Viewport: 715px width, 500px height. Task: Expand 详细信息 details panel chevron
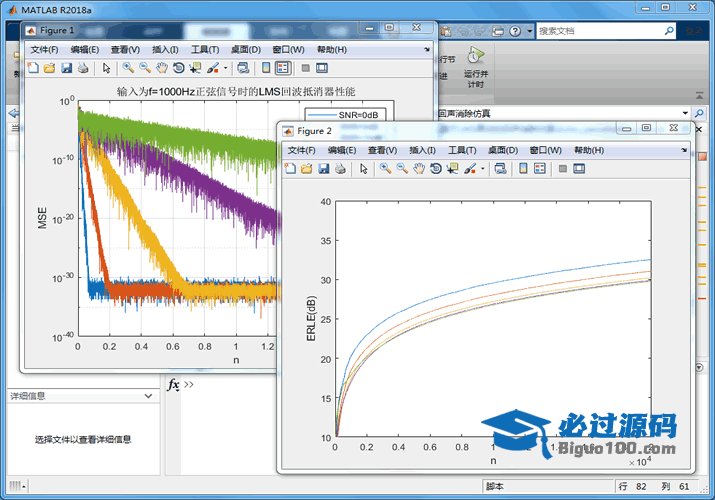[x=148, y=396]
